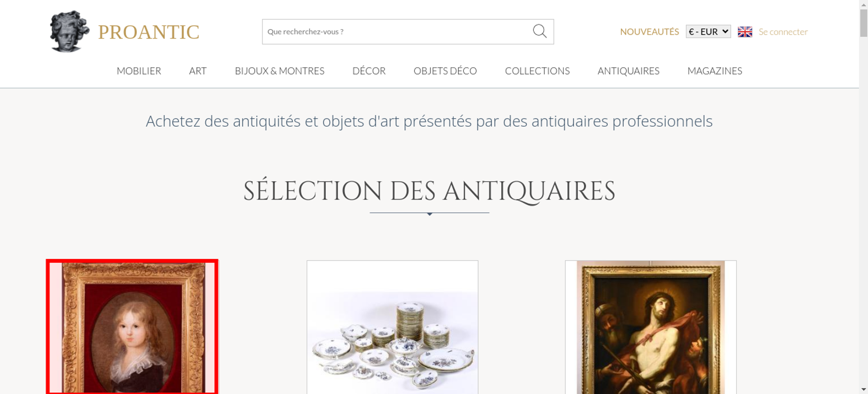Open the COLLECTIONS menu

coord(537,71)
